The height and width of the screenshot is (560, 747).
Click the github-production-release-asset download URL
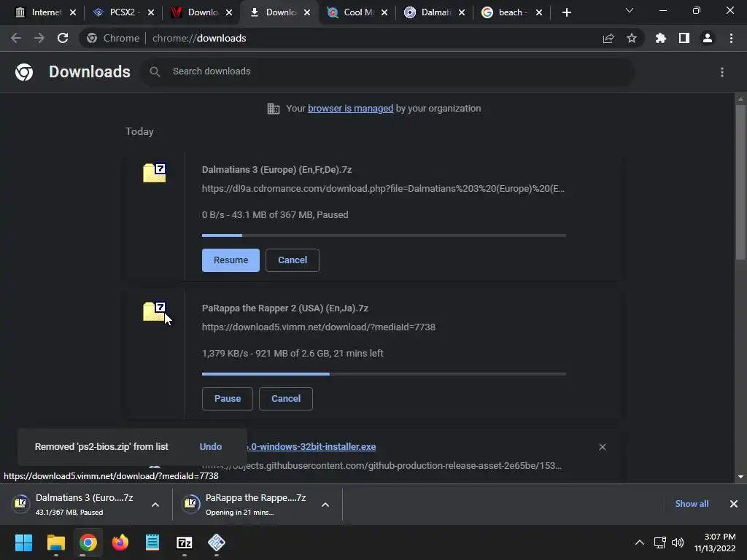coord(405,466)
